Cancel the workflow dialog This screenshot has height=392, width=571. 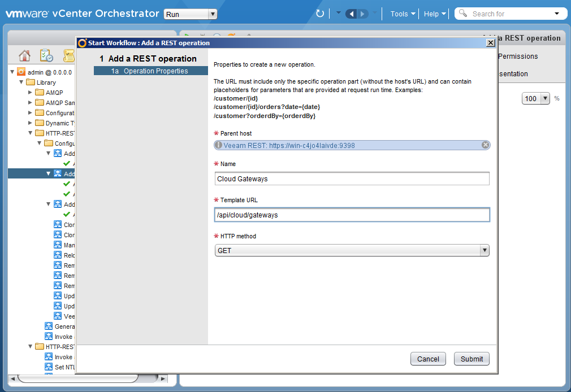pyautogui.click(x=428, y=359)
